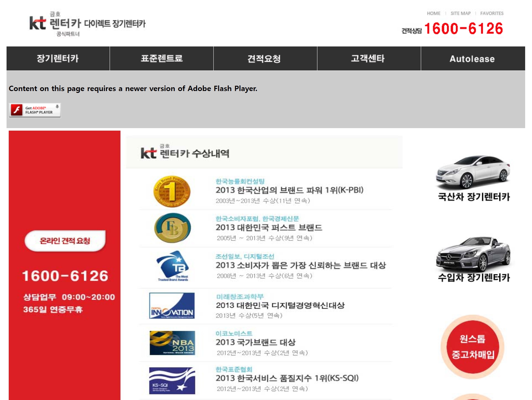
Task: Click 2013 한국서비스 품질지수 1위(KS-SQI) title
Action: coord(287,378)
